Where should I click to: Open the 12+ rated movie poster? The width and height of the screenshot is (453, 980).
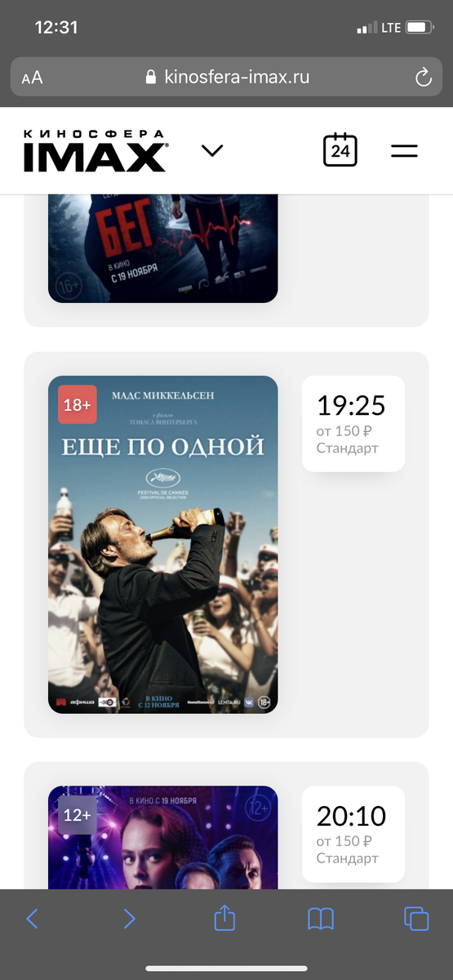[x=163, y=837]
